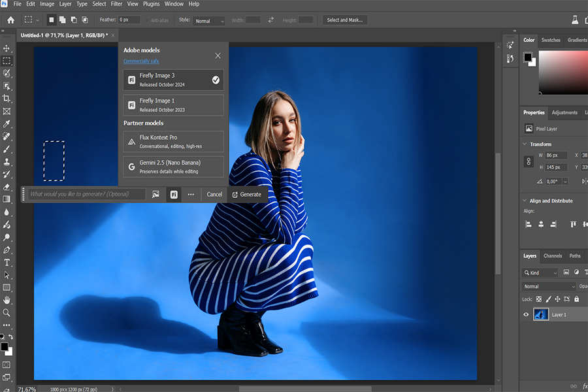The width and height of the screenshot is (588, 392).
Task: Select the Hand tool
Action: (7, 300)
